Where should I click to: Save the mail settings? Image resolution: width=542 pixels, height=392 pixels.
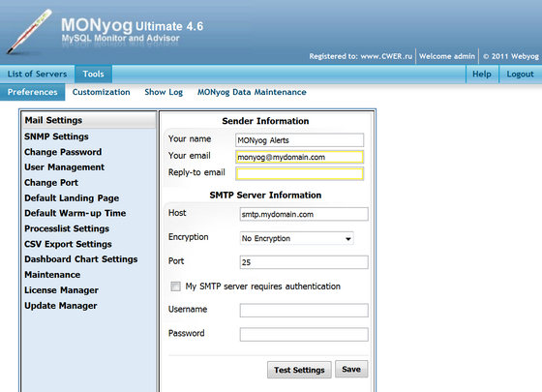click(x=351, y=369)
